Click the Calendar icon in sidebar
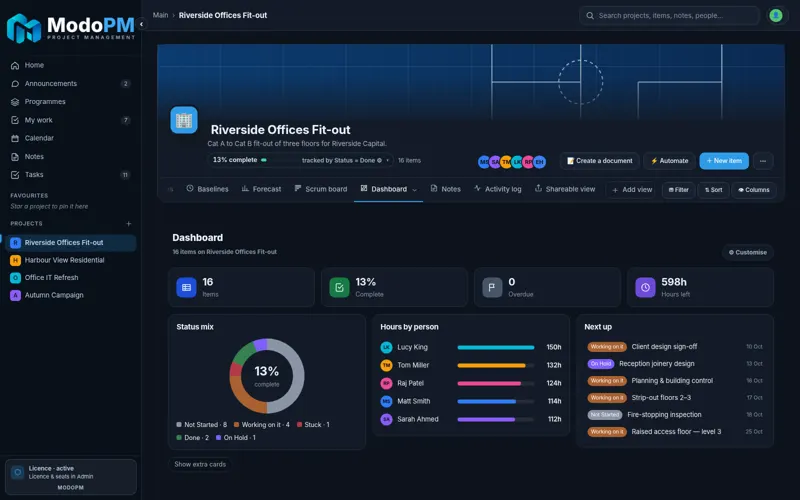Screen dimensions: 800x500 click(x=15, y=138)
